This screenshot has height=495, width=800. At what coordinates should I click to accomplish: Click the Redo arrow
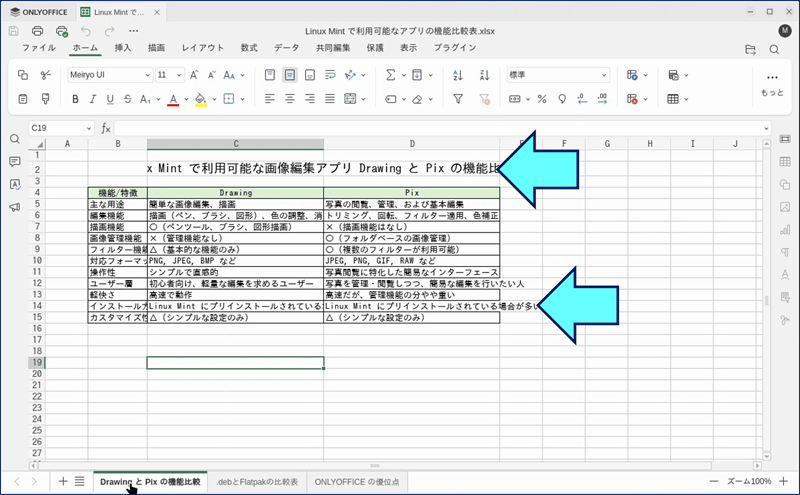tap(109, 31)
